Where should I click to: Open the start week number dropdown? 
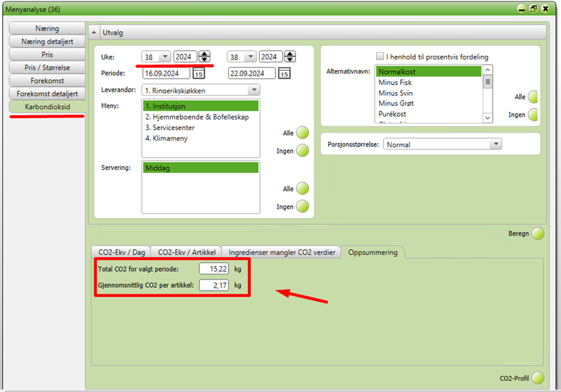[165, 57]
